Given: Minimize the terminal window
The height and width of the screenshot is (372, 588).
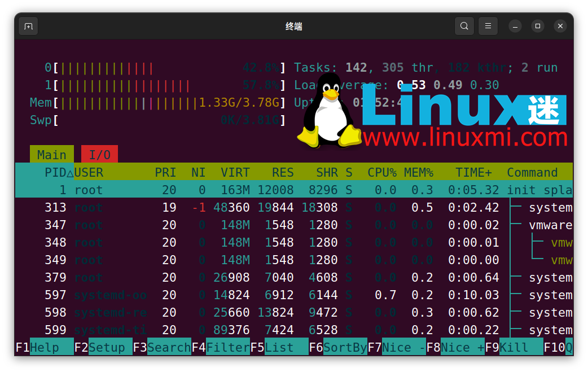Looking at the screenshot, I should pyautogui.click(x=515, y=27).
